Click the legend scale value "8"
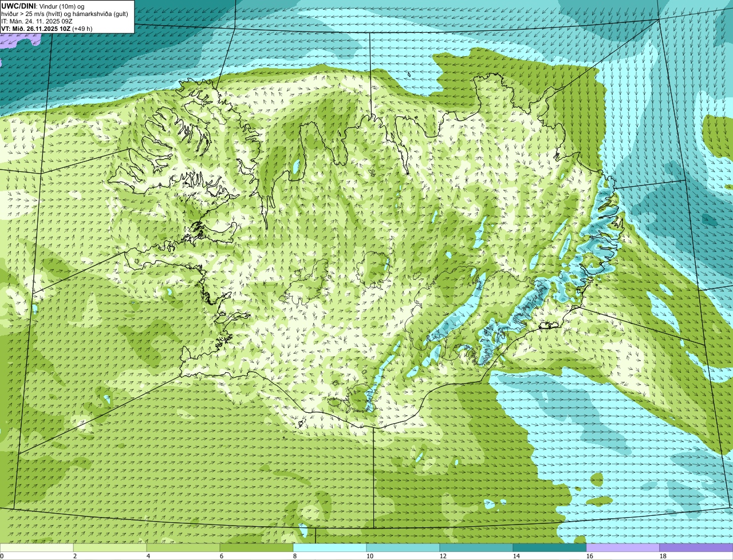This screenshot has height=560, width=733. pos(295,556)
